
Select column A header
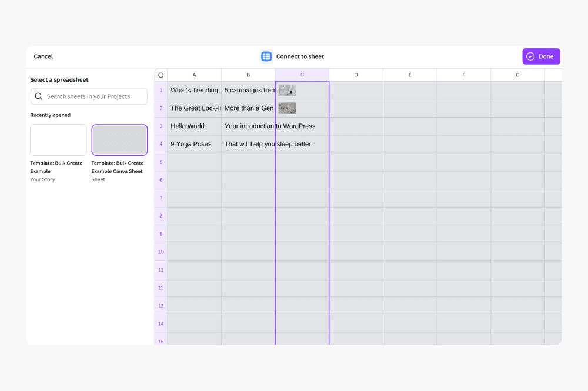click(194, 75)
